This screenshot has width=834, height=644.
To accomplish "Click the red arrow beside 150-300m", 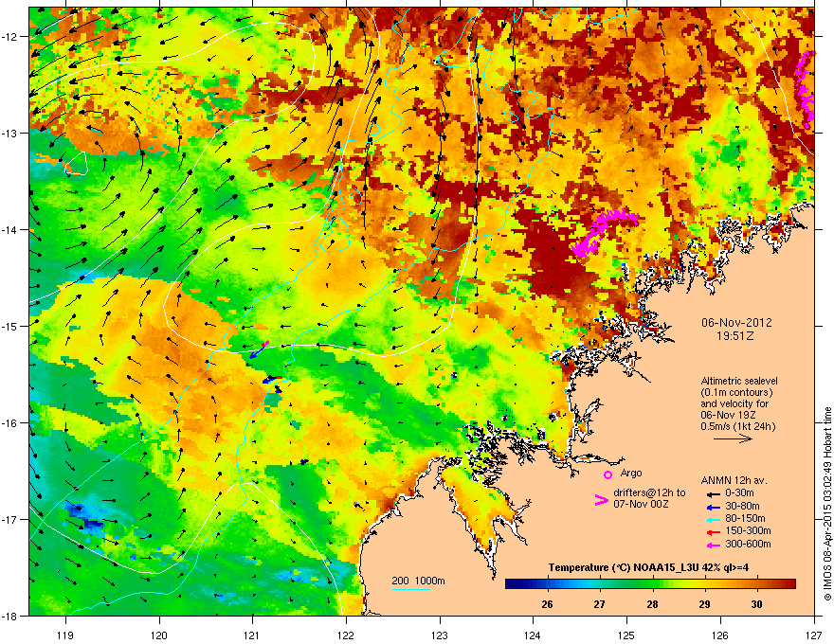I will coord(713,532).
